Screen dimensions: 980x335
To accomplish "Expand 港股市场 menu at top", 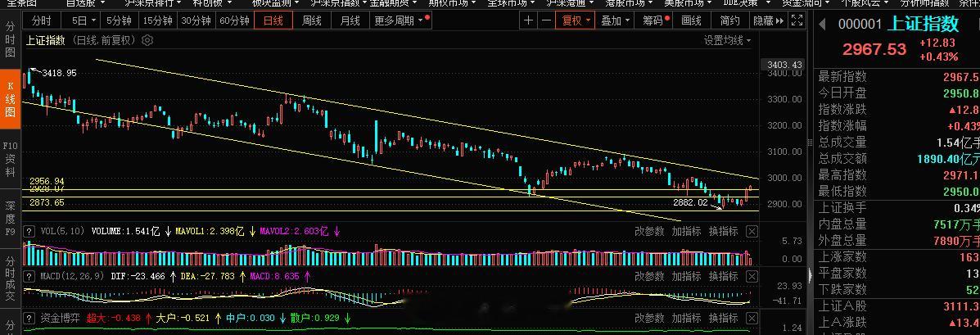I will click(629, 2).
